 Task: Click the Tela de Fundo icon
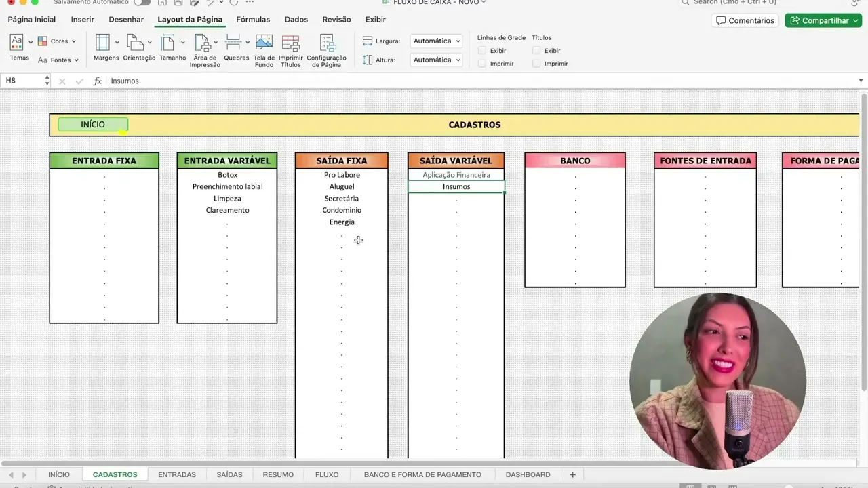264,42
